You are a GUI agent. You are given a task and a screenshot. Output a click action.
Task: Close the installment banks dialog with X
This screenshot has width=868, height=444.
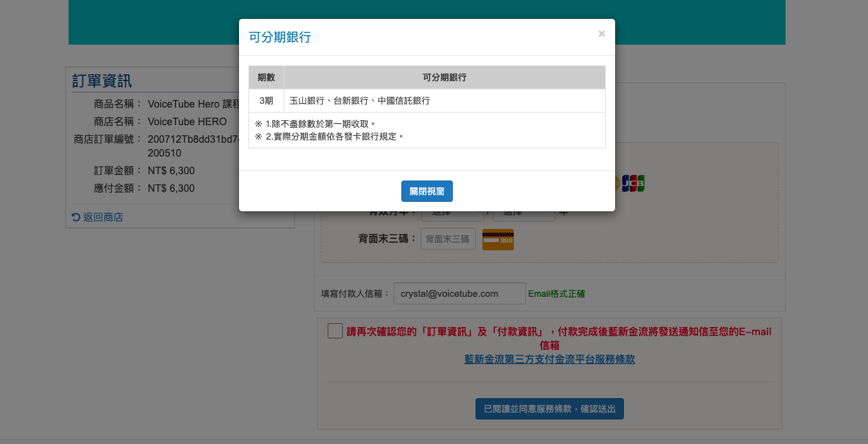pyautogui.click(x=601, y=34)
